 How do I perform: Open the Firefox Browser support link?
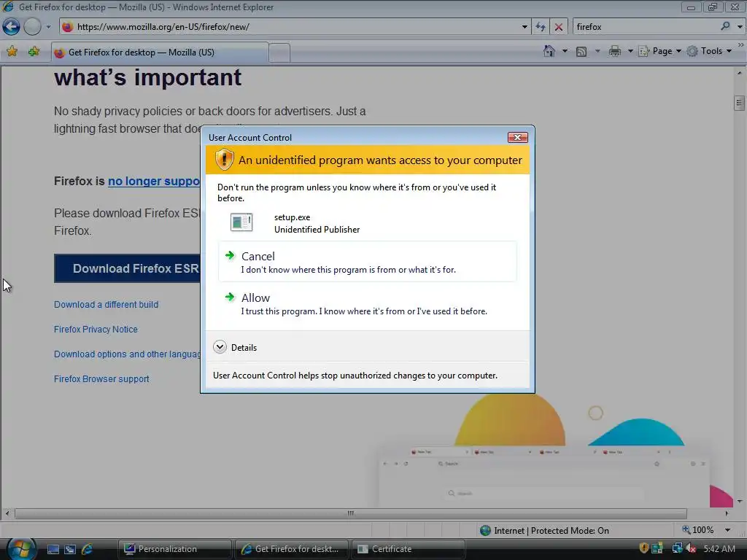coord(101,379)
